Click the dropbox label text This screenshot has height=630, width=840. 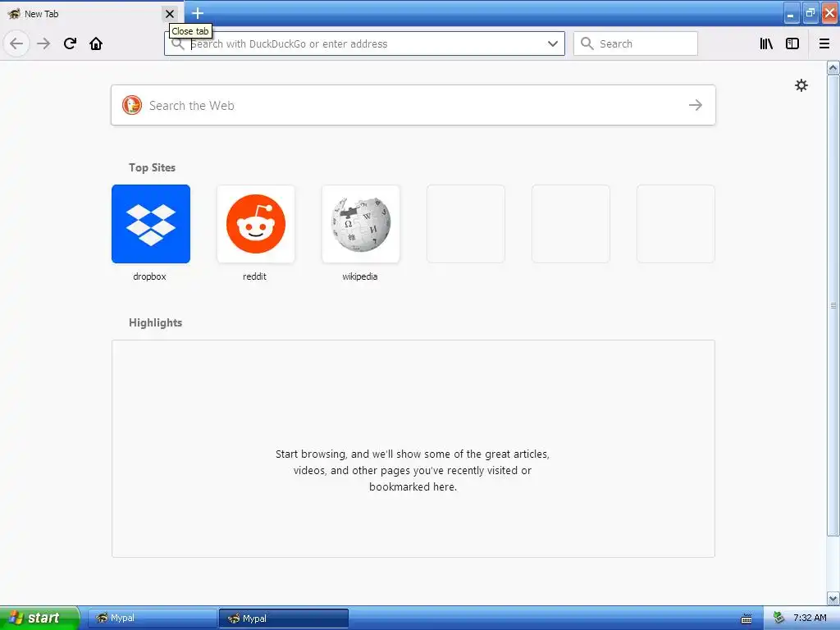(x=149, y=276)
